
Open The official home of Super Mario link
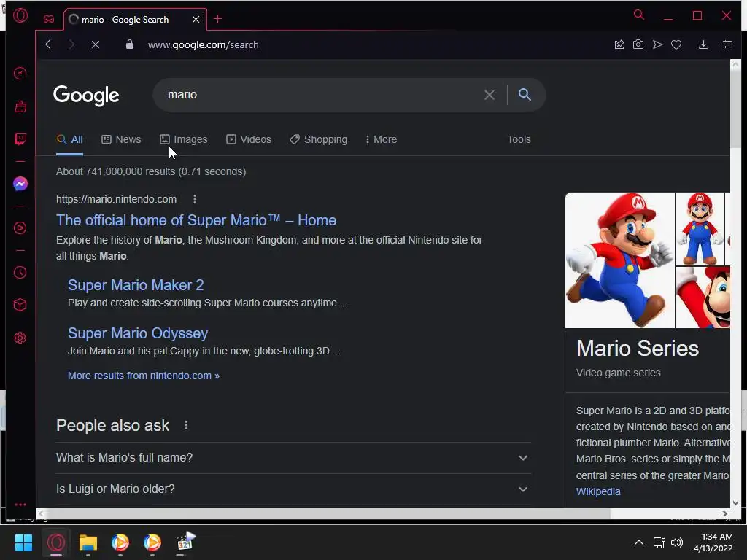point(196,220)
